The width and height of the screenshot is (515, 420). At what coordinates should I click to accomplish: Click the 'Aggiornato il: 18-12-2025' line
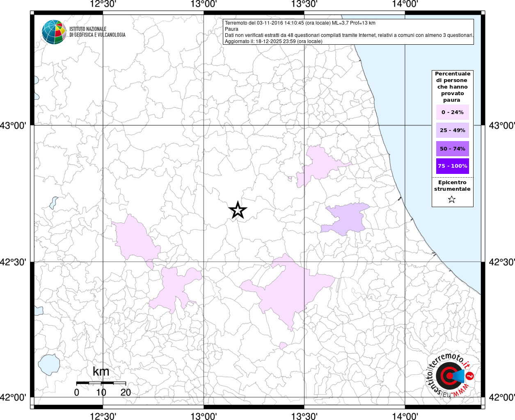[x=273, y=41]
